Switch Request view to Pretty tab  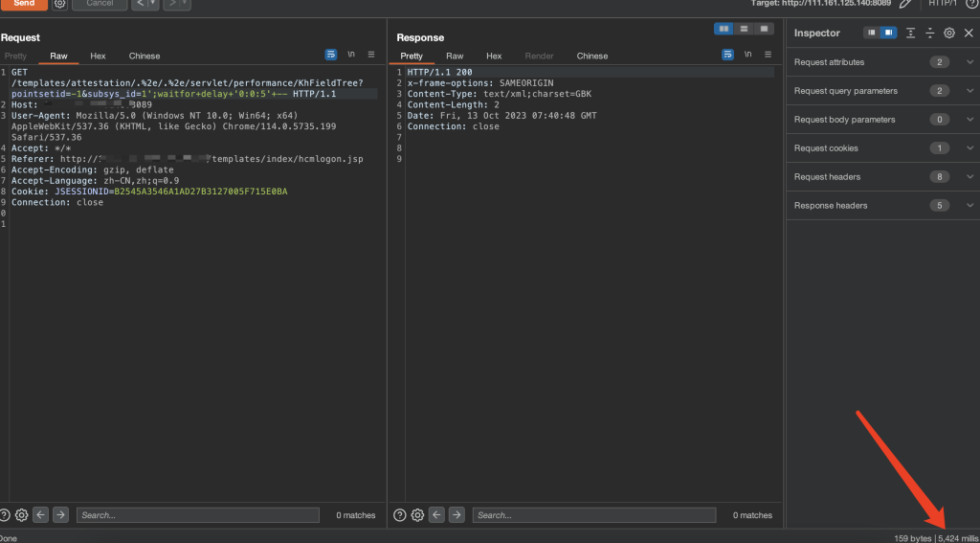(x=15, y=56)
